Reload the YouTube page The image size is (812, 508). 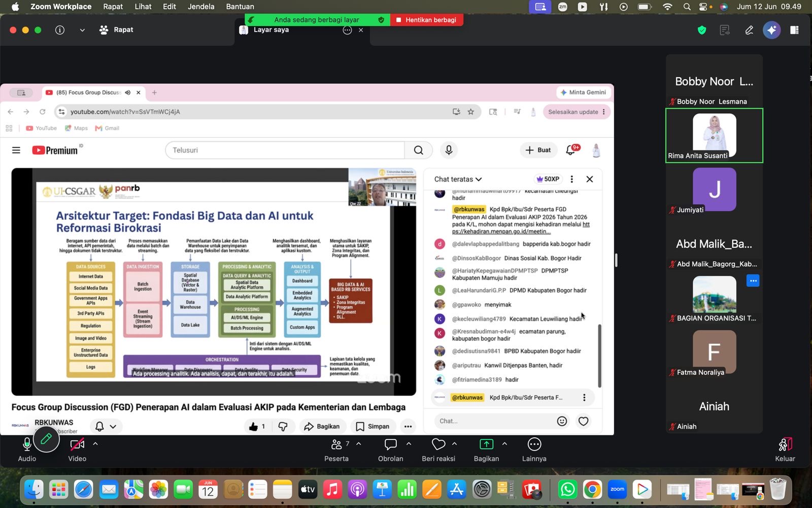tap(43, 112)
